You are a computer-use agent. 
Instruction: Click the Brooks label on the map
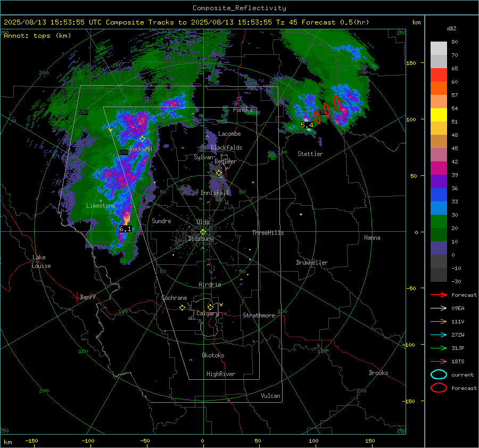(378, 373)
